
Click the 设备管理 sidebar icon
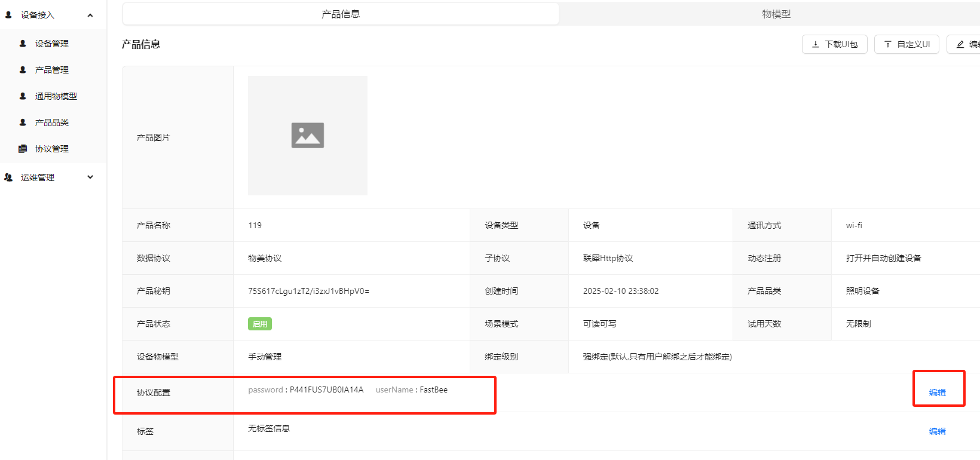(23, 44)
